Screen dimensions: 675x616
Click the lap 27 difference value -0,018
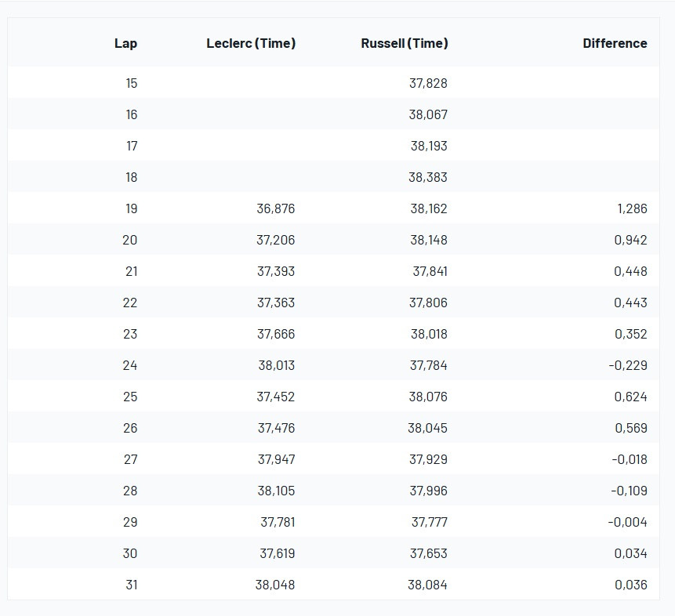click(x=629, y=459)
